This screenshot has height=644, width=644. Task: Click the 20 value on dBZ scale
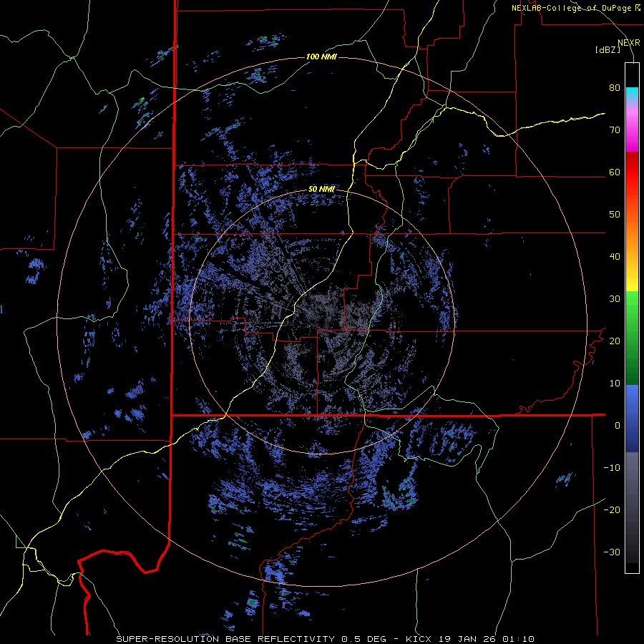615,341
